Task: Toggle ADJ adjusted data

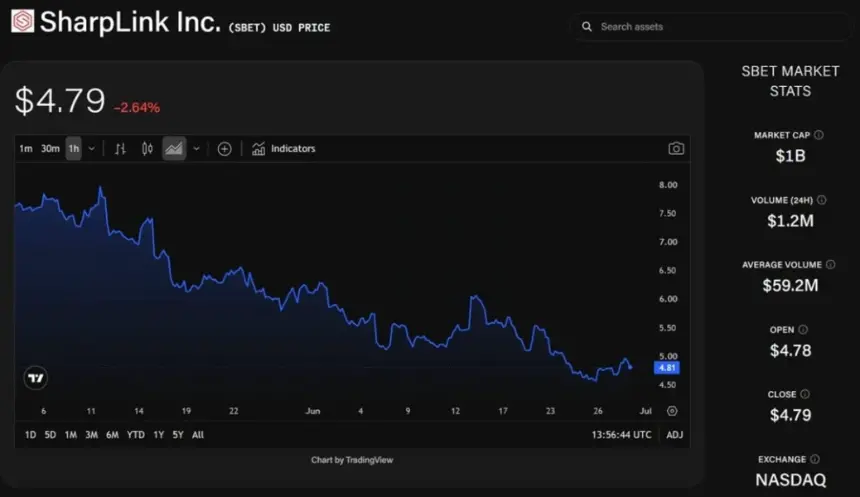Action: tap(675, 435)
